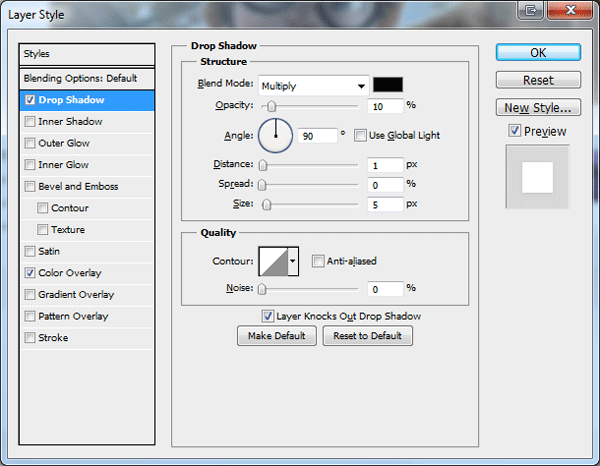Viewport: 600px width, 466px height.
Task: Click the Distance slider handle
Action: 262,165
